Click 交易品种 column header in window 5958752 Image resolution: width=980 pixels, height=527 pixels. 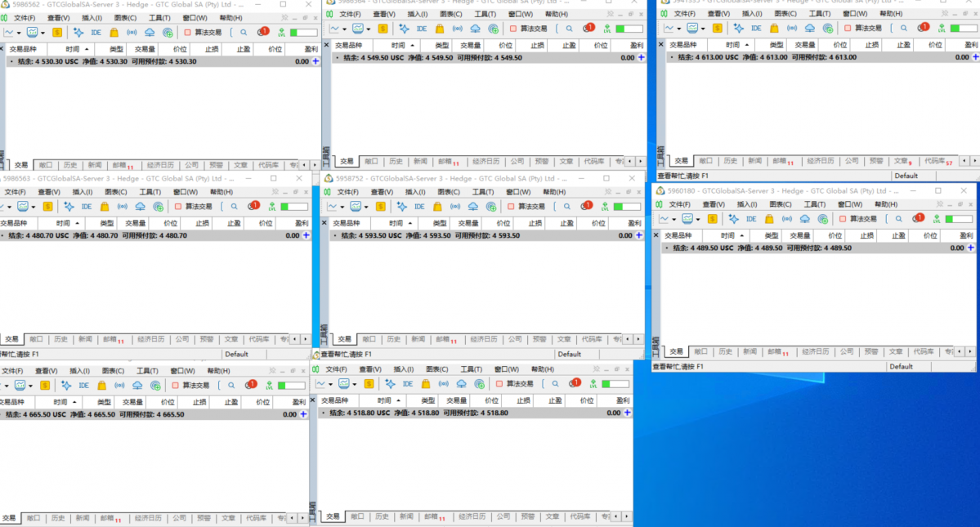347,224
